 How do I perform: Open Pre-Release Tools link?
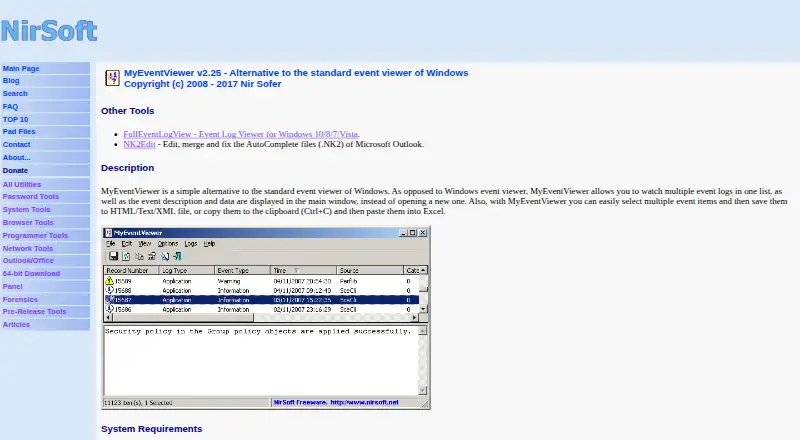point(34,311)
